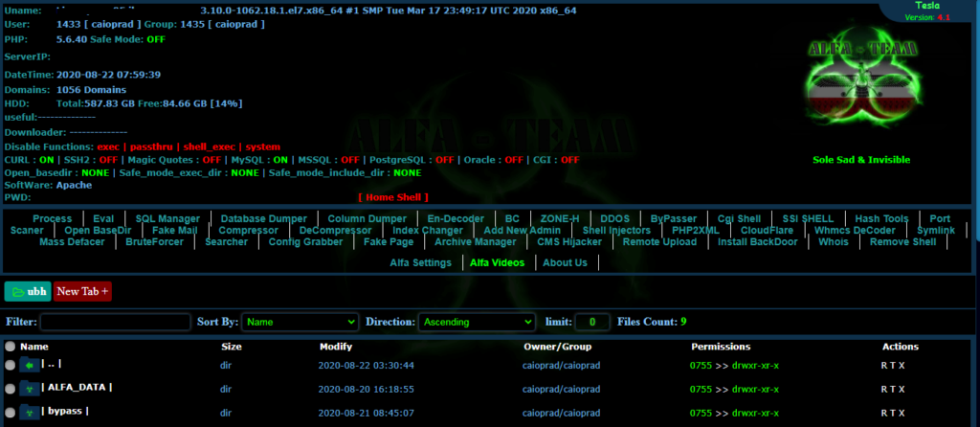
Task: Click the limit number field
Action: pyautogui.click(x=591, y=323)
